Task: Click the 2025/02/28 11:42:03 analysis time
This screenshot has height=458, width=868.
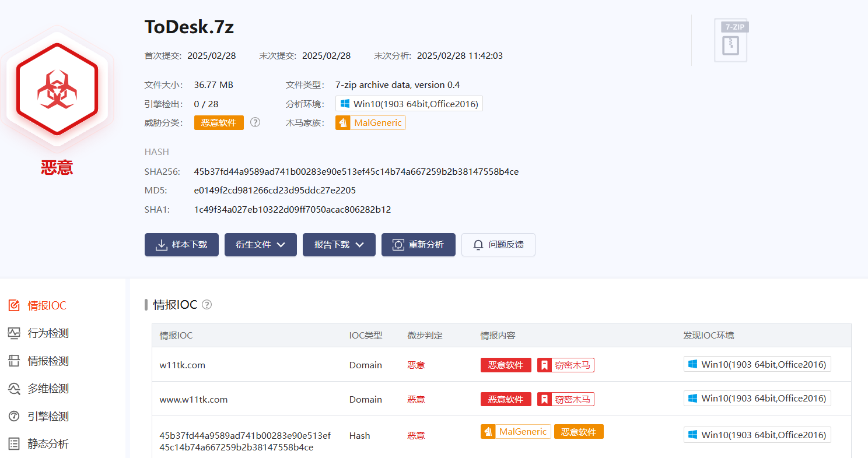Action: pos(460,56)
